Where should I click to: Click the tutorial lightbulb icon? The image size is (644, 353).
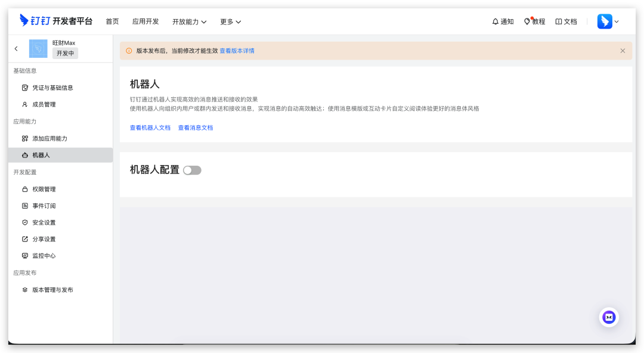(x=527, y=21)
